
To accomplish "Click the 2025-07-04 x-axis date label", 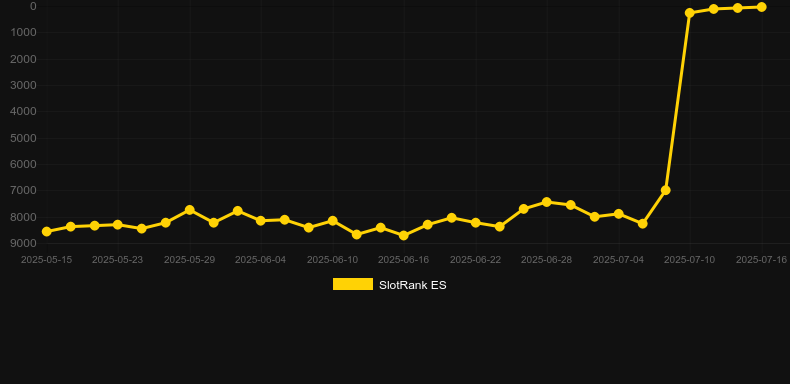I will tap(618, 260).
